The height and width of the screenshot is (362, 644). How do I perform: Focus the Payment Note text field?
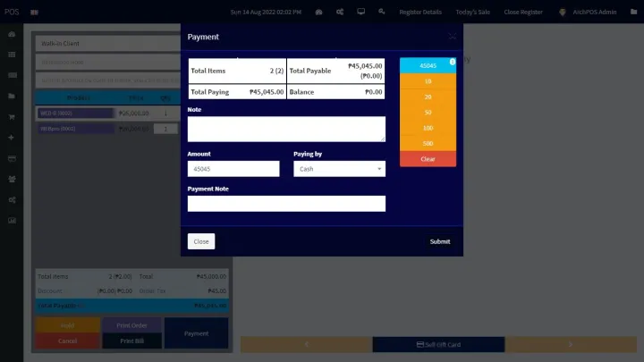pos(286,204)
